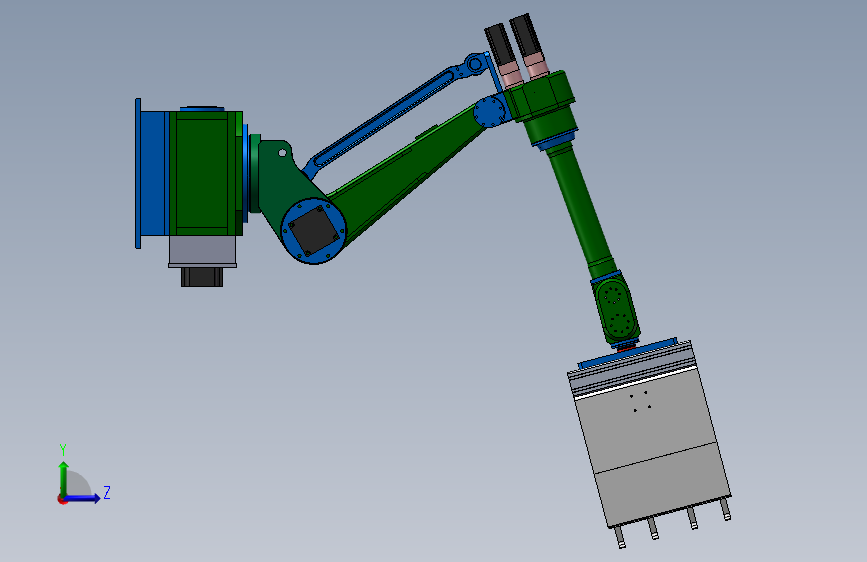Select the black motor below the grey block

(202, 277)
